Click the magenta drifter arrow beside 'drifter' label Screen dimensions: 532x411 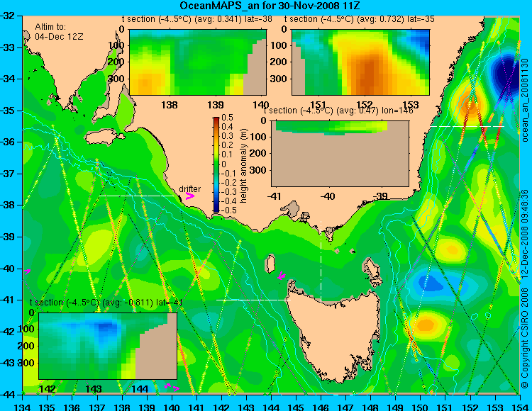[189, 196]
